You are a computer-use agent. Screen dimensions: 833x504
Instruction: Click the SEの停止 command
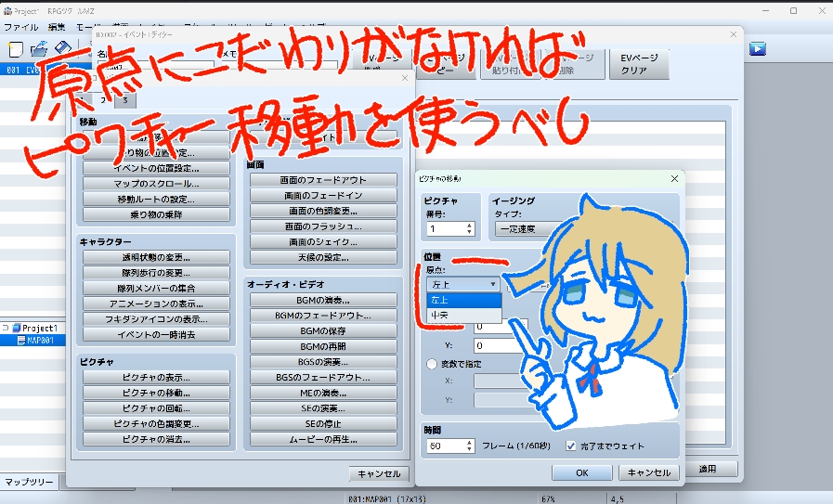323,424
